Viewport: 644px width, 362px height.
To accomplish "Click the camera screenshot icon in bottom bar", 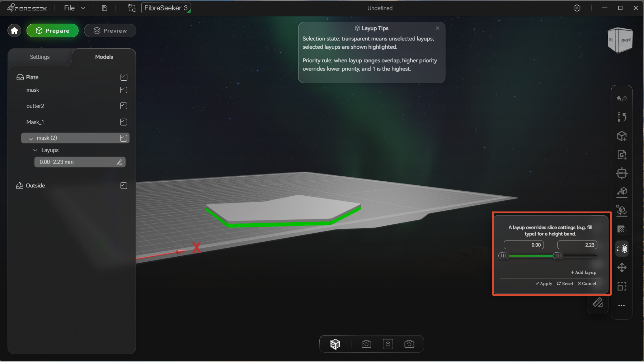I will pyautogui.click(x=366, y=344).
